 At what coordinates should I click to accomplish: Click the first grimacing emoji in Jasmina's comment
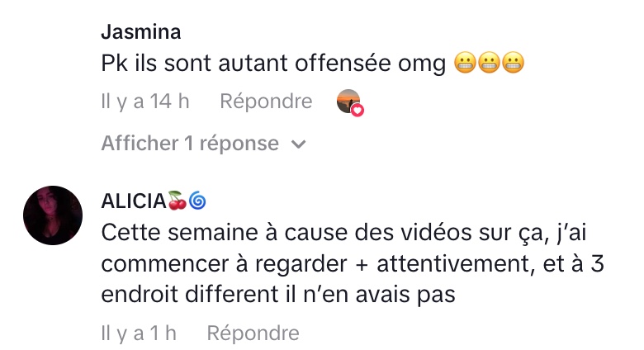[x=465, y=63]
